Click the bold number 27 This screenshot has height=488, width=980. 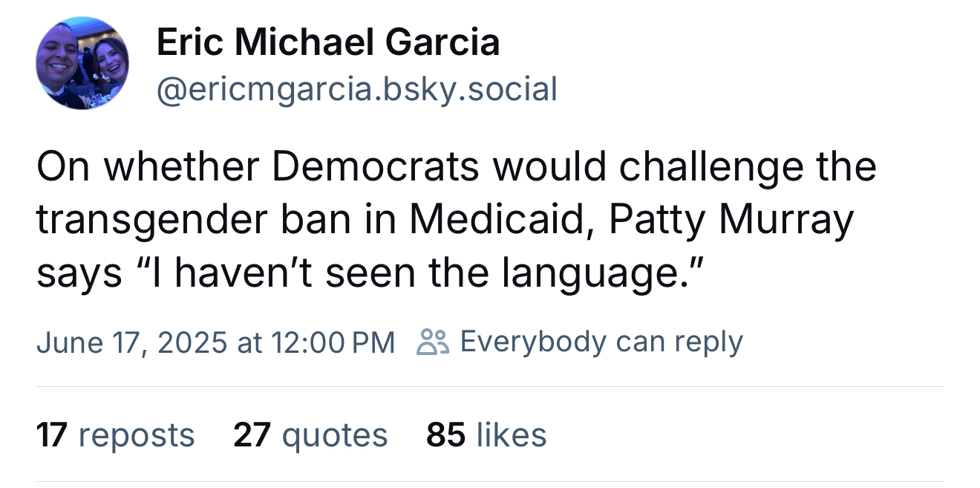tap(252, 435)
